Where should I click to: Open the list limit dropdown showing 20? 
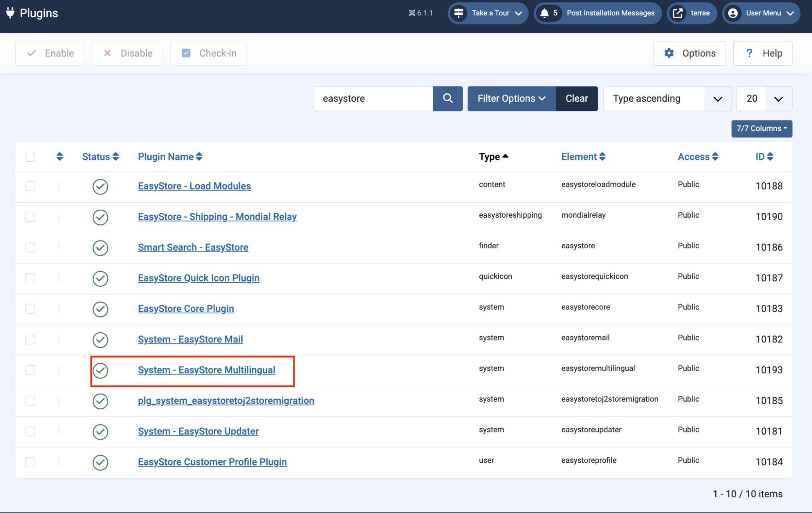tap(764, 98)
